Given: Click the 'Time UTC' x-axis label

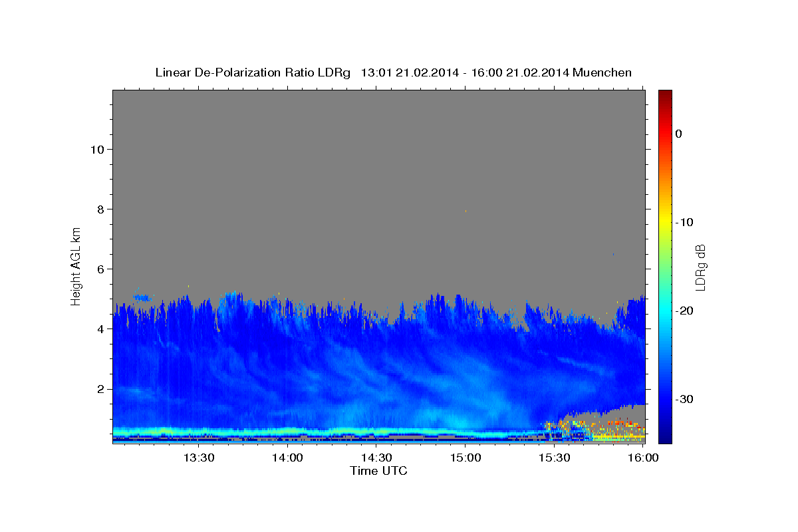Looking at the screenshot, I should pos(378,471).
